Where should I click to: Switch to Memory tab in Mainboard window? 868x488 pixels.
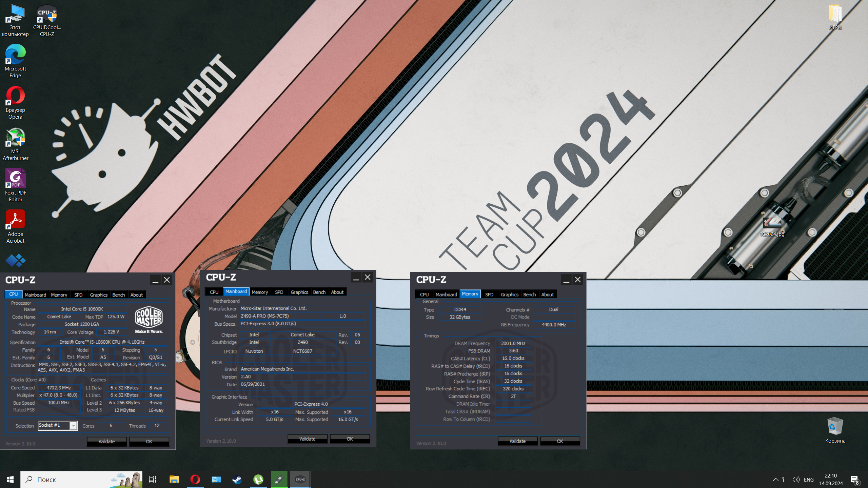click(260, 292)
